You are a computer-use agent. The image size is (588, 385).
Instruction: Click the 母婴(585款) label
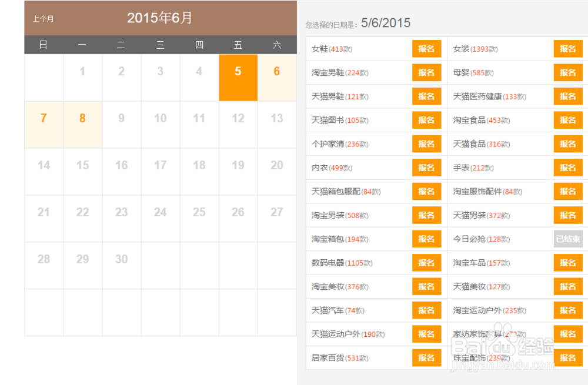pos(473,73)
